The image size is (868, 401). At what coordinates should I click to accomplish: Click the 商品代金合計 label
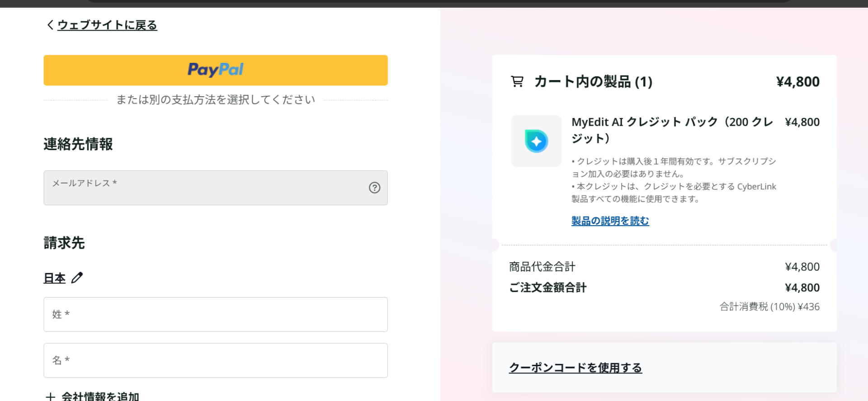point(542,267)
